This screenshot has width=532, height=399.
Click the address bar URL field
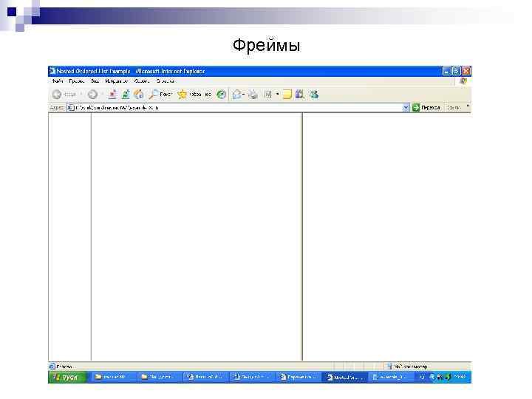click(237, 108)
